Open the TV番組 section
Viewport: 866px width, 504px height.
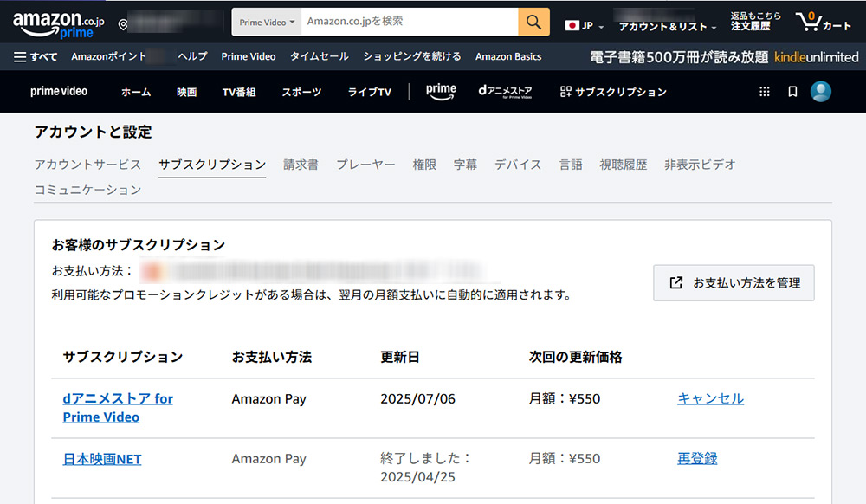pyautogui.click(x=239, y=92)
